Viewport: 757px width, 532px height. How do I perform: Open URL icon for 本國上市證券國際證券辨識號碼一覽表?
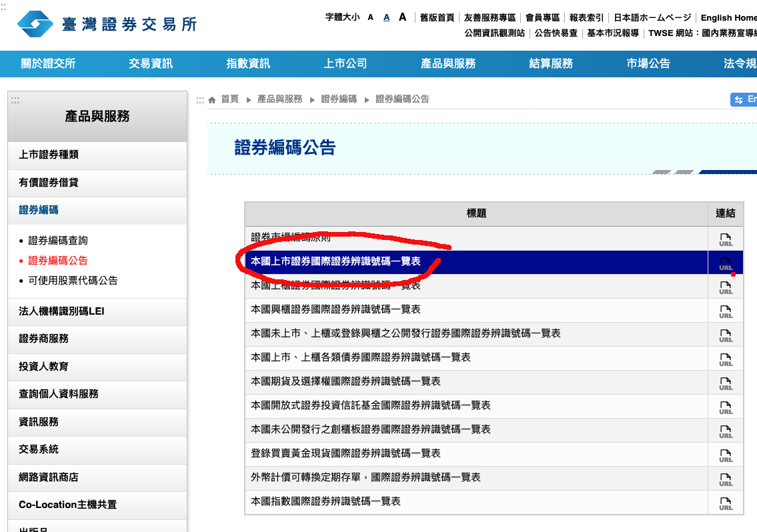[725, 263]
